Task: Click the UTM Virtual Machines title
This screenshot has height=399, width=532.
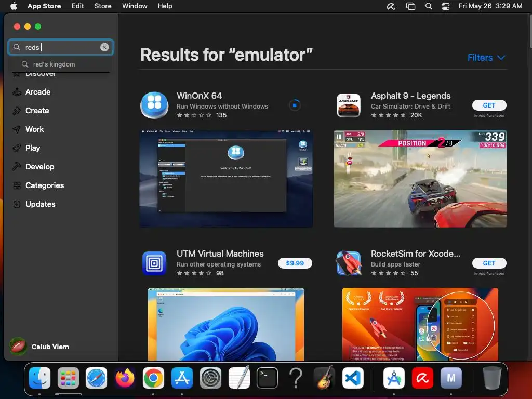Action: pos(220,254)
